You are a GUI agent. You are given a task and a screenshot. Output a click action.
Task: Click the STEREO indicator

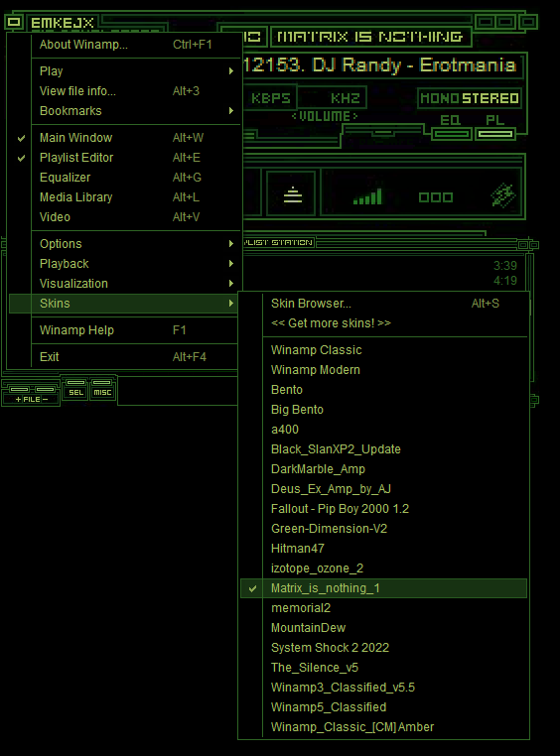coord(490,98)
